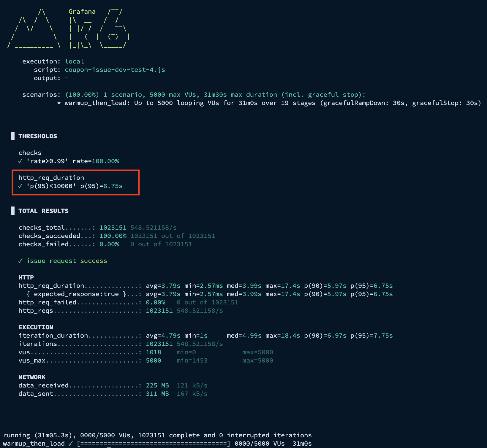Viewport: 487px width, 448px height.
Task: Click p(95)=6.75s inside the red highlighted box
Action: click(101, 186)
